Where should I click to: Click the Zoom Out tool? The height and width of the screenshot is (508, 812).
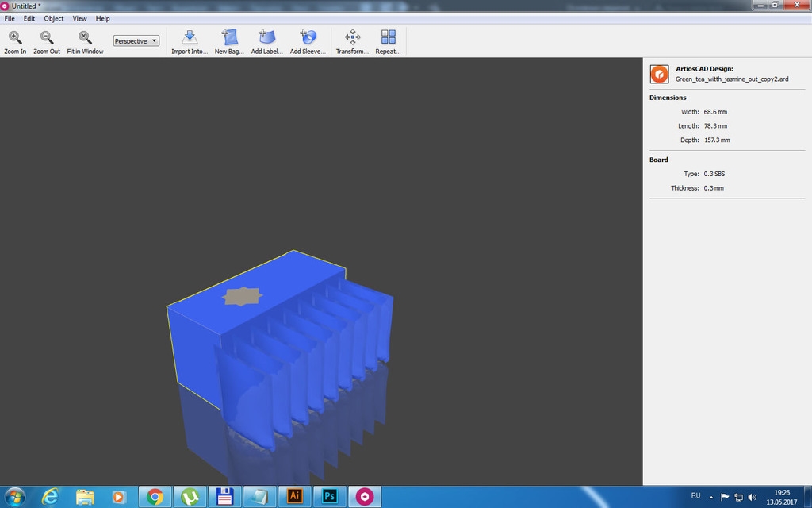point(47,41)
